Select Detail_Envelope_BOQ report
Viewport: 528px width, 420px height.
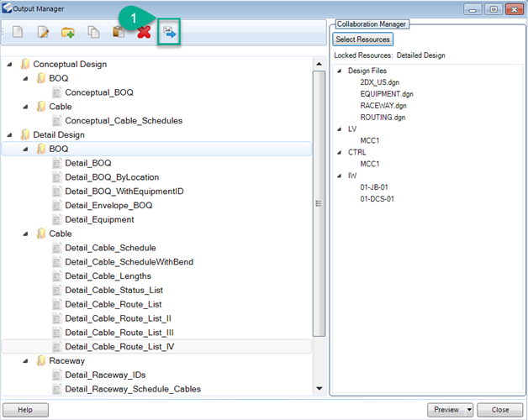pos(108,205)
